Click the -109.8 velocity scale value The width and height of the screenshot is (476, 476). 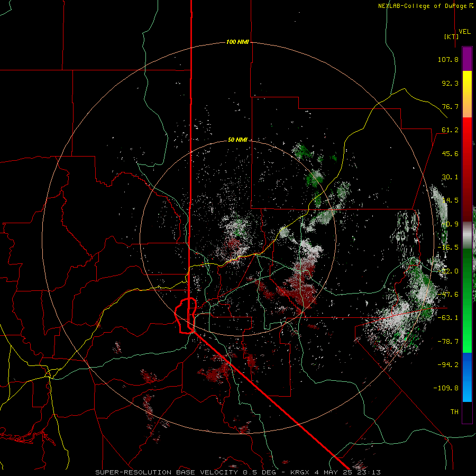pyautogui.click(x=446, y=388)
